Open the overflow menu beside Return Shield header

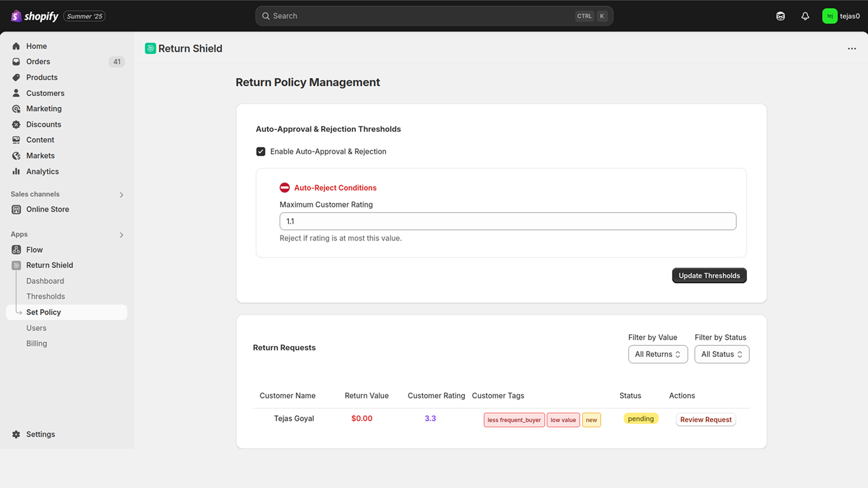click(x=851, y=48)
